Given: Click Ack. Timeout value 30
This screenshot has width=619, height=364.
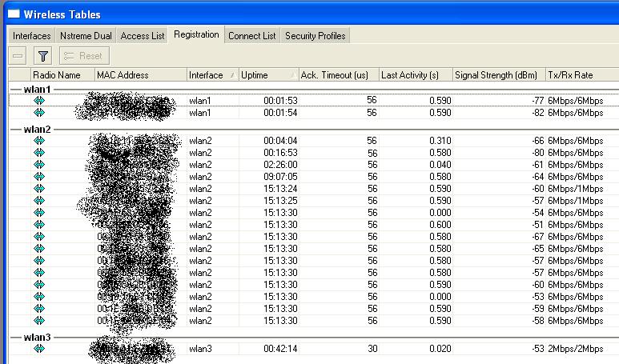Looking at the screenshot, I should coord(372,349).
